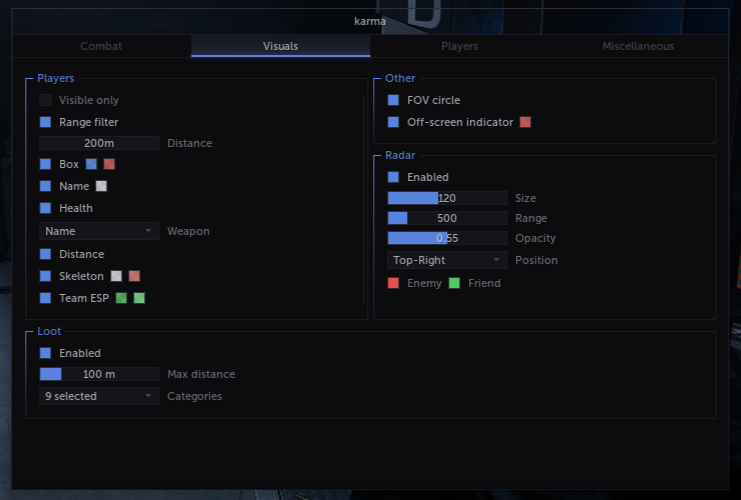The image size is (741, 500).
Task: Pick the radar Enemy red color swatch
Action: 393,283
